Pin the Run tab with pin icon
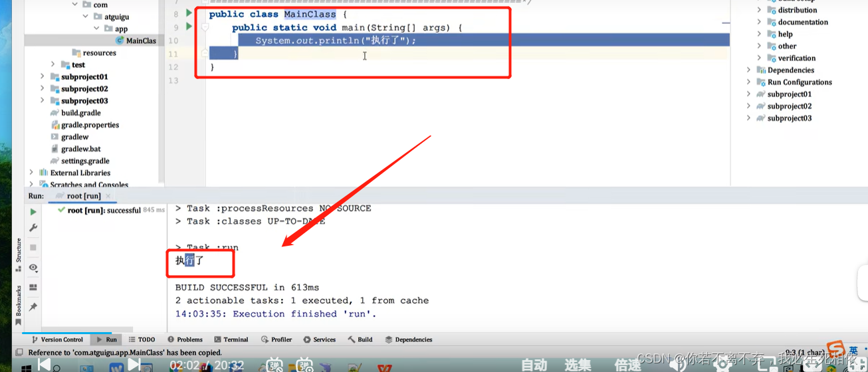The image size is (868, 372). coord(33,307)
